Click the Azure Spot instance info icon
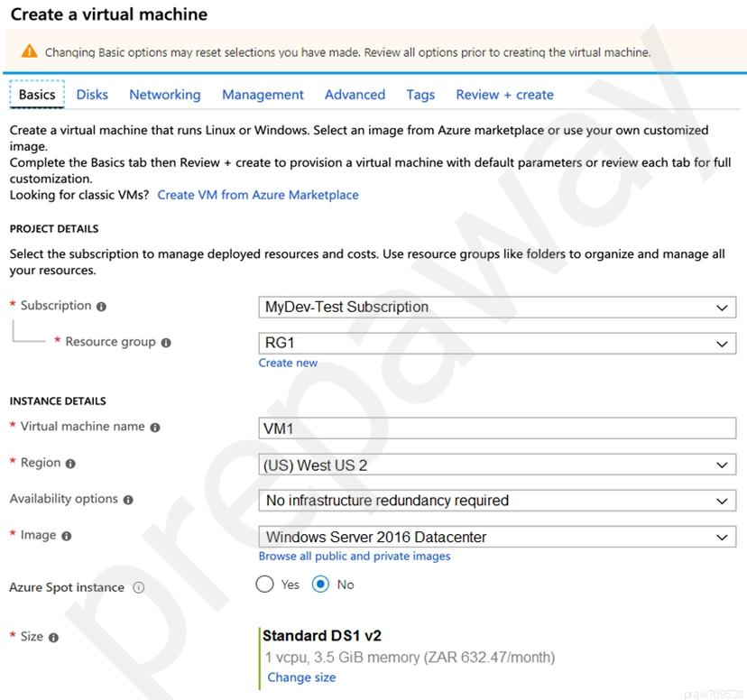Screen dimensions: 747x700 139,587
